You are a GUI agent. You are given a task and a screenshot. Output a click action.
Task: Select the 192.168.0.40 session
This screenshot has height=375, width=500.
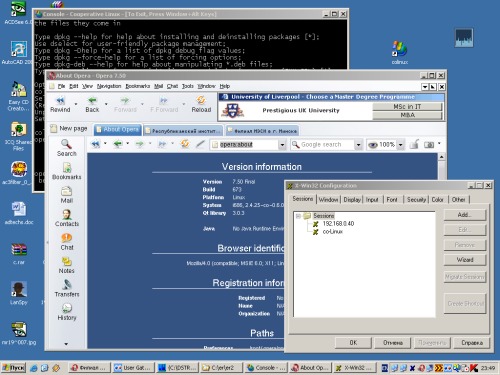point(338,224)
